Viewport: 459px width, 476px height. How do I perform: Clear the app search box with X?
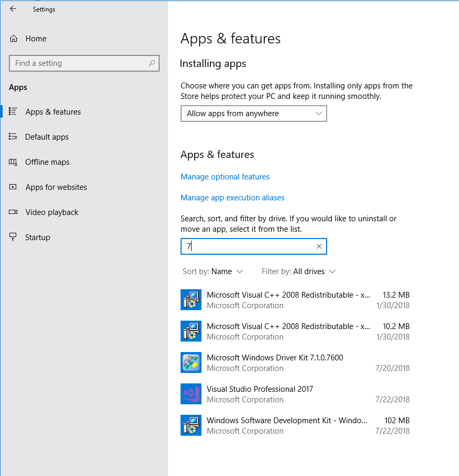tap(319, 246)
